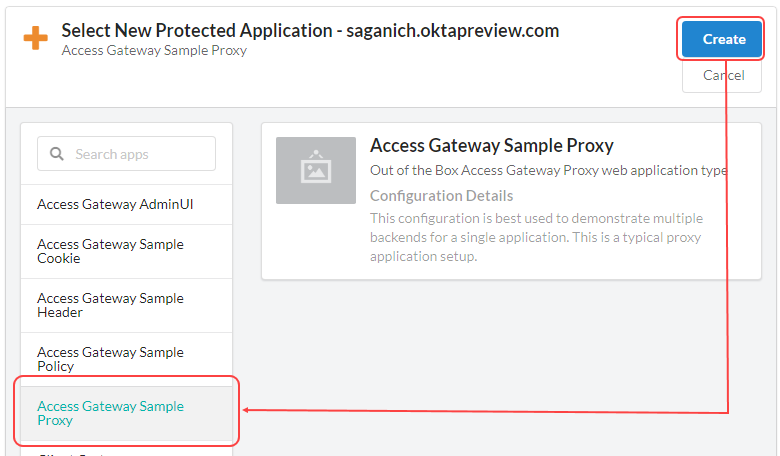Cancel the new application dialog
This screenshot has width=780, height=456.
(x=723, y=75)
